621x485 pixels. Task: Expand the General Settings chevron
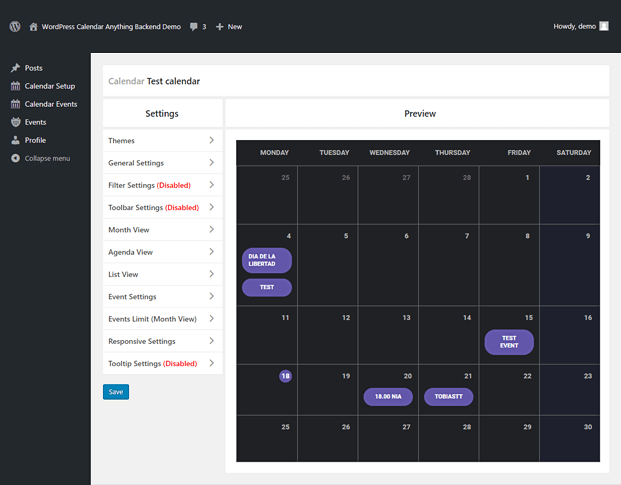click(x=211, y=162)
